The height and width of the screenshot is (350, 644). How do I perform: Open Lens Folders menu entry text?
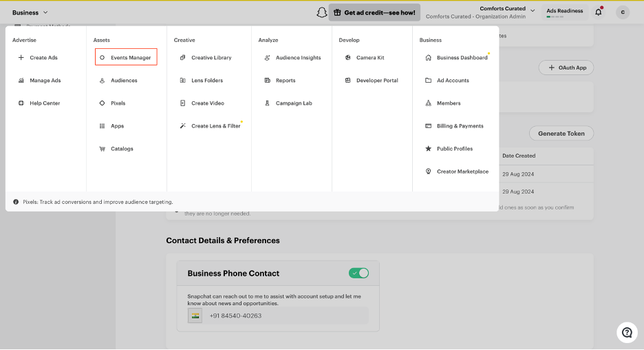coord(207,81)
